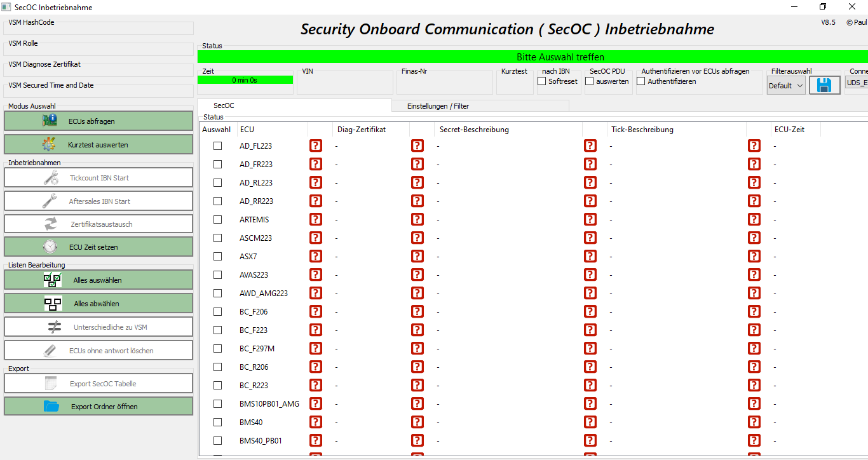
Task: Open the export folder via blue folder icon
Action: [x=51, y=407]
